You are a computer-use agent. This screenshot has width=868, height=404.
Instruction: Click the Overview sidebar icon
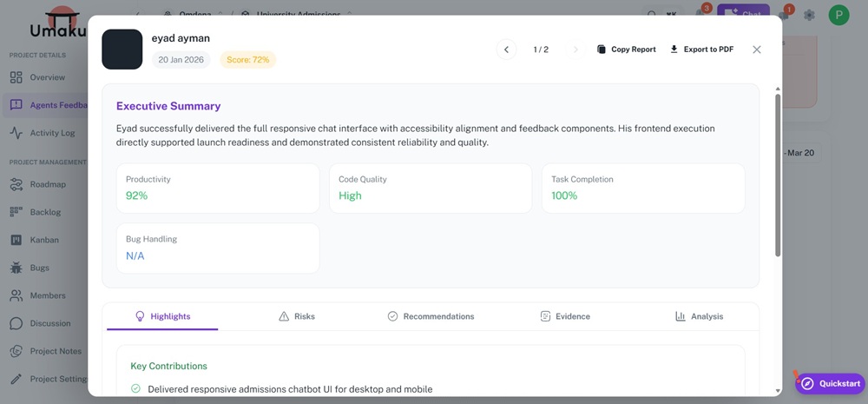tap(16, 77)
